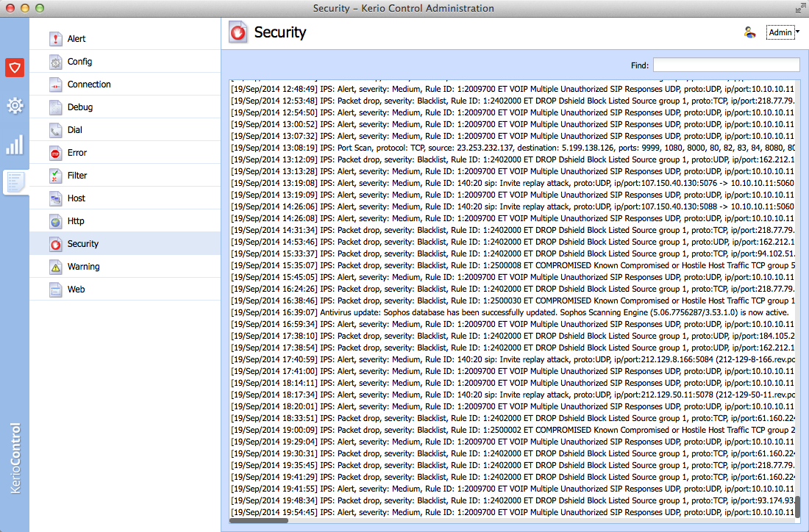Click the Security log icon in list
Screen dimensions: 809x532
(56, 244)
